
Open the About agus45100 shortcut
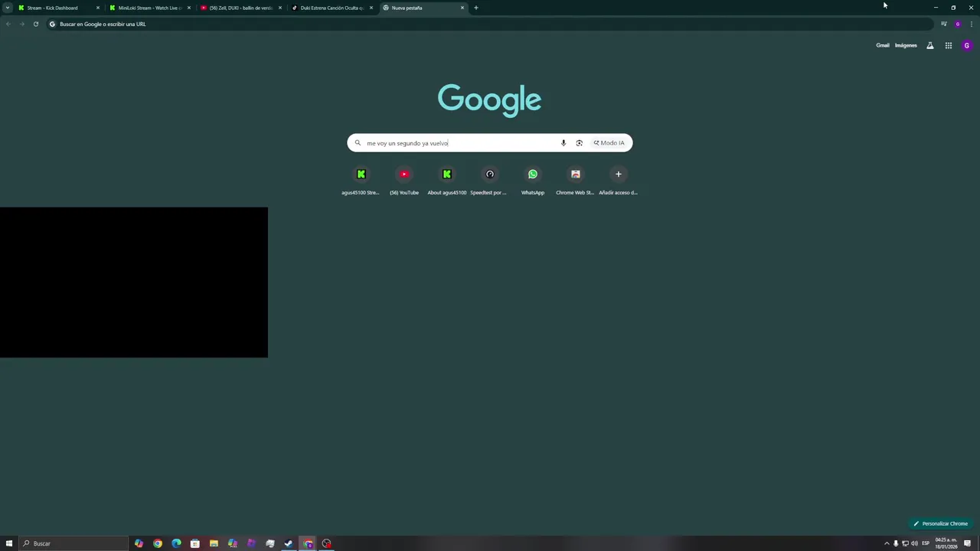[x=447, y=181]
